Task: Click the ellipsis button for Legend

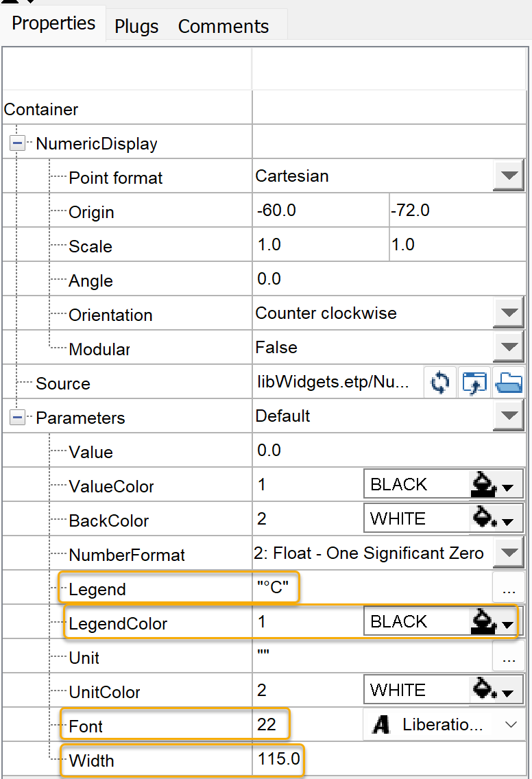Action: pos(508,588)
